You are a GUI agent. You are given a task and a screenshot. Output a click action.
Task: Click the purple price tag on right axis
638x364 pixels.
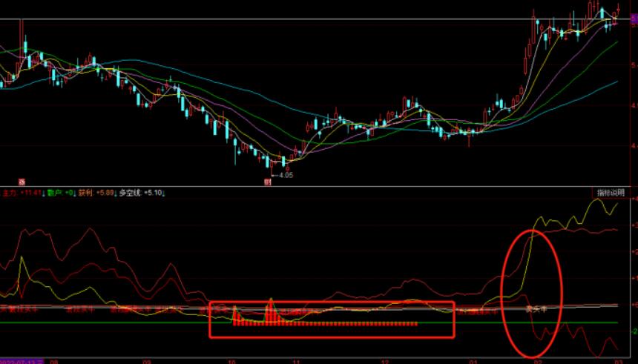[634, 22]
